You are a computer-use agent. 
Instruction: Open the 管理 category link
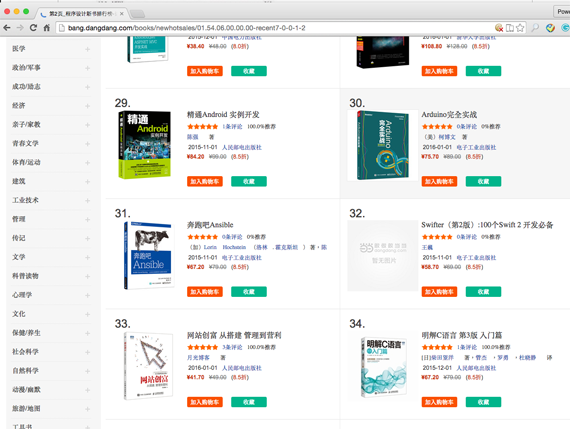[19, 219]
